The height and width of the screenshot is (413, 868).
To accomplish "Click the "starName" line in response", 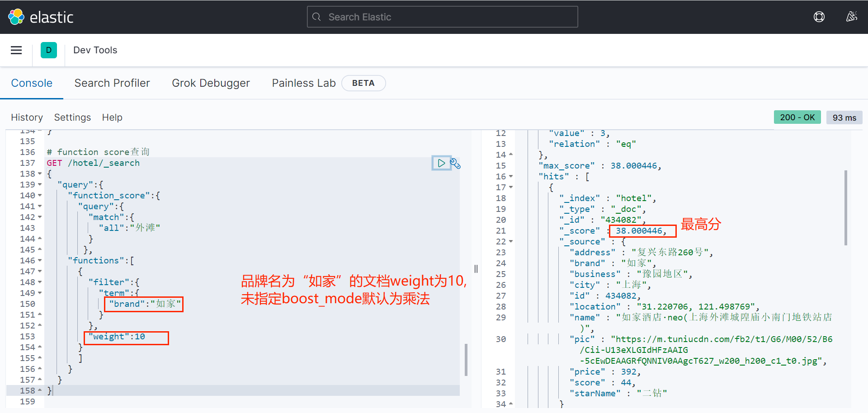I will [x=618, y=394].
